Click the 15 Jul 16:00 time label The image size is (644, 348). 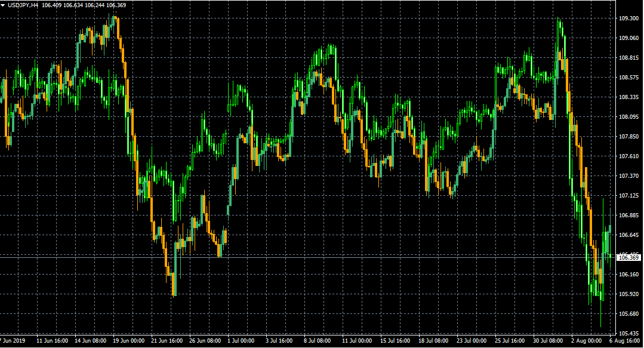pos(395,341)
